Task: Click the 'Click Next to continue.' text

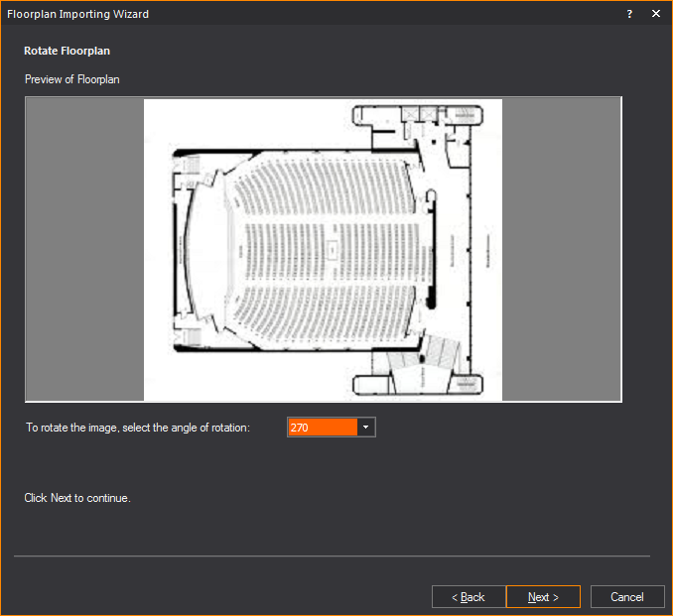Action: (x=77, y=498)
